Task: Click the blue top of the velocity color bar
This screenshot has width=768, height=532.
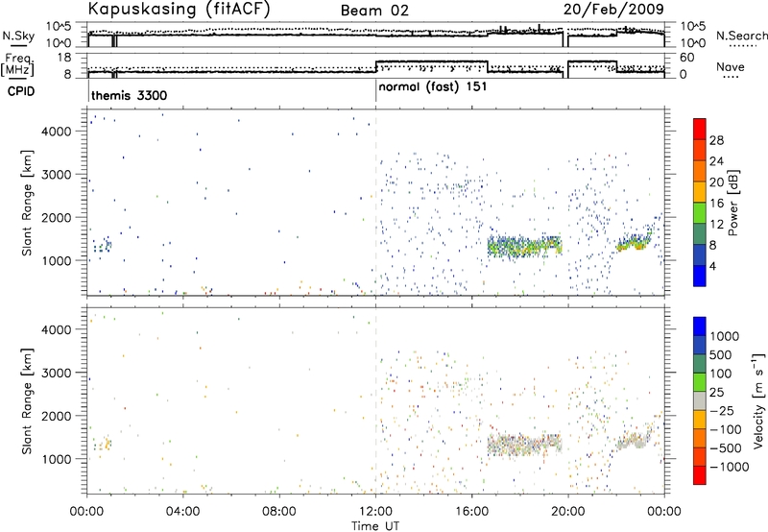Action: click(700, 326)
